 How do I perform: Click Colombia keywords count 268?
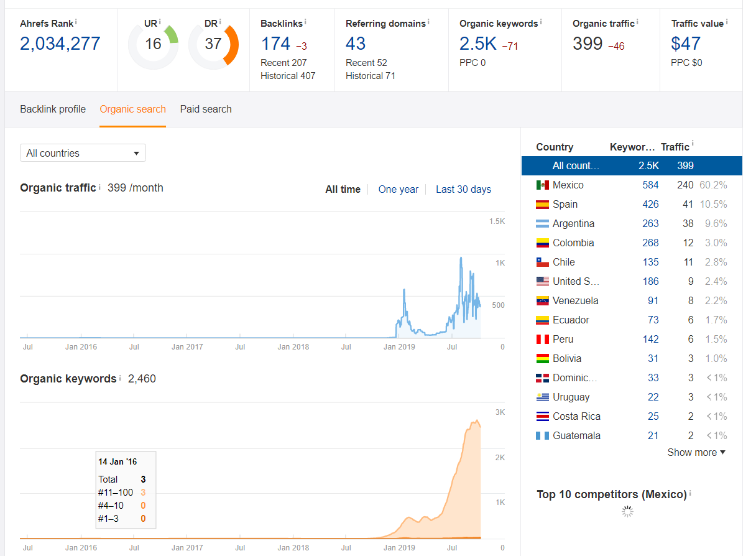point(650,243)
